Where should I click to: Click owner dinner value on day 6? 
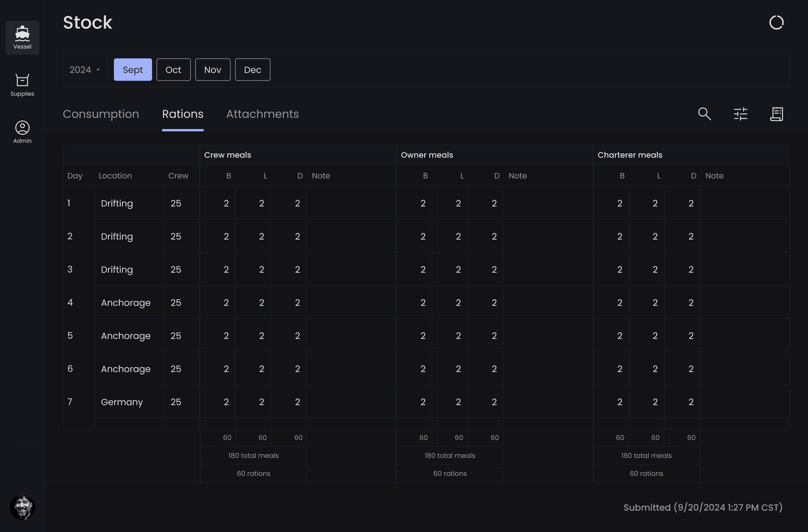(485, 369)
